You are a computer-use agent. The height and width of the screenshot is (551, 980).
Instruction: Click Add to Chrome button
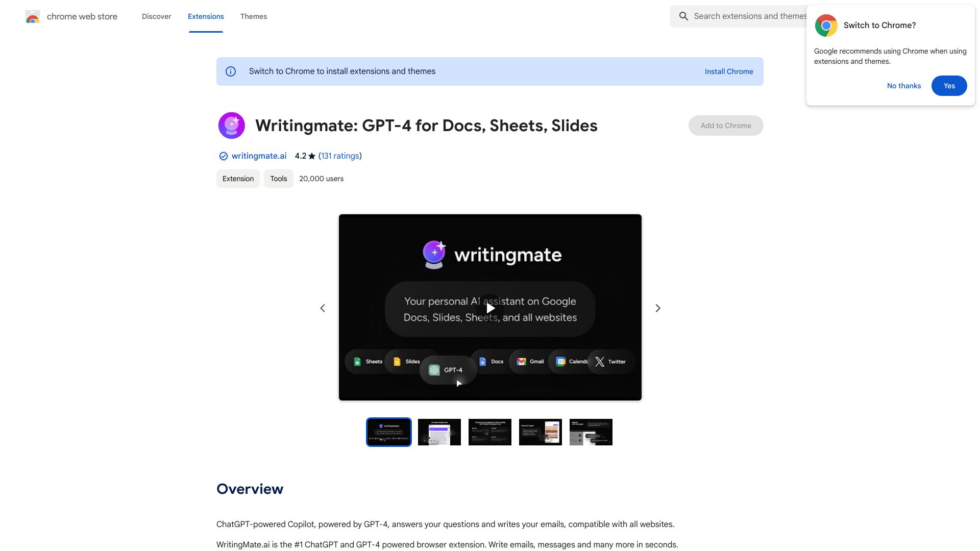point(726,125)
